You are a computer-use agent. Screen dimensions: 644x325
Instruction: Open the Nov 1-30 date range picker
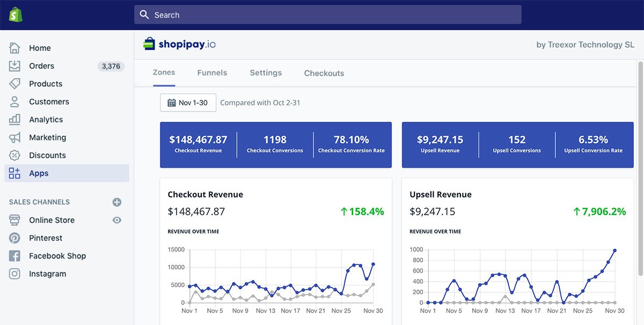pyautogui.click(x=188, y=102)
